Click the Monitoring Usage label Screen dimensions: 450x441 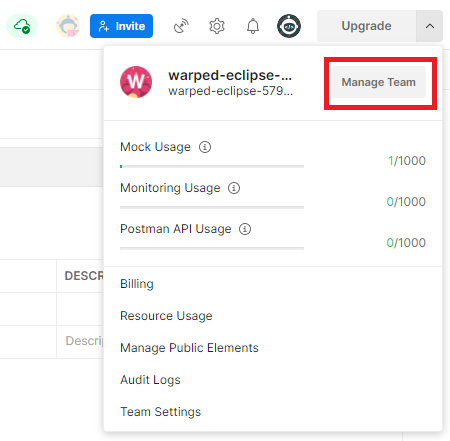click(x=170, y=188)
